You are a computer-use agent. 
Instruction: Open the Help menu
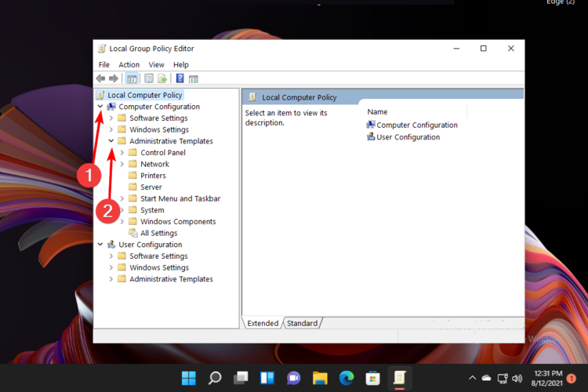point(181,64)
